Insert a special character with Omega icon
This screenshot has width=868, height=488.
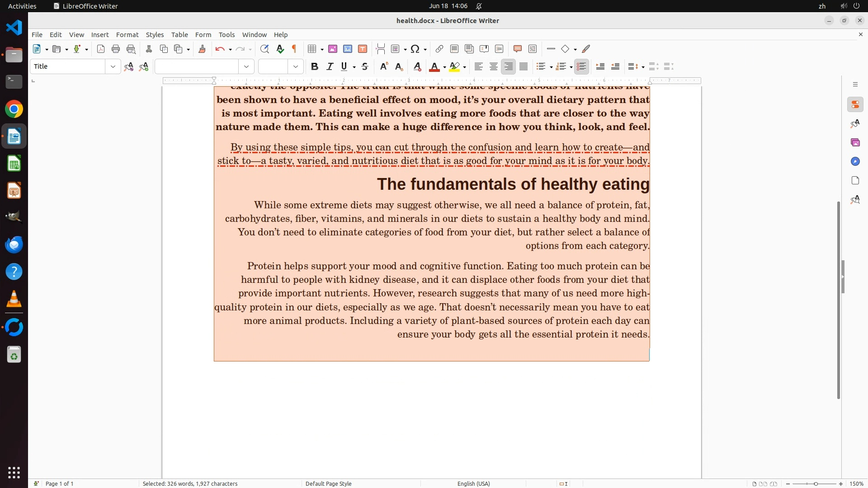[x=415, y=49]
